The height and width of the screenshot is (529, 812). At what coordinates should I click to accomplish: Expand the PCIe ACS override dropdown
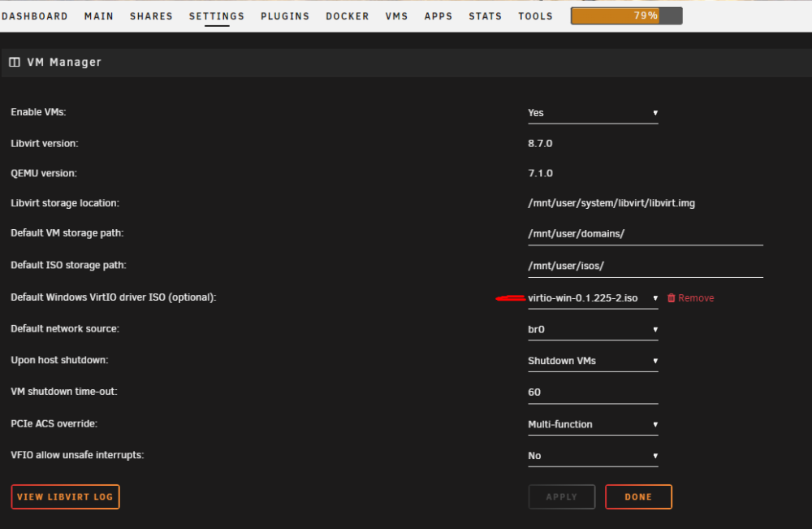pos(593,424)
